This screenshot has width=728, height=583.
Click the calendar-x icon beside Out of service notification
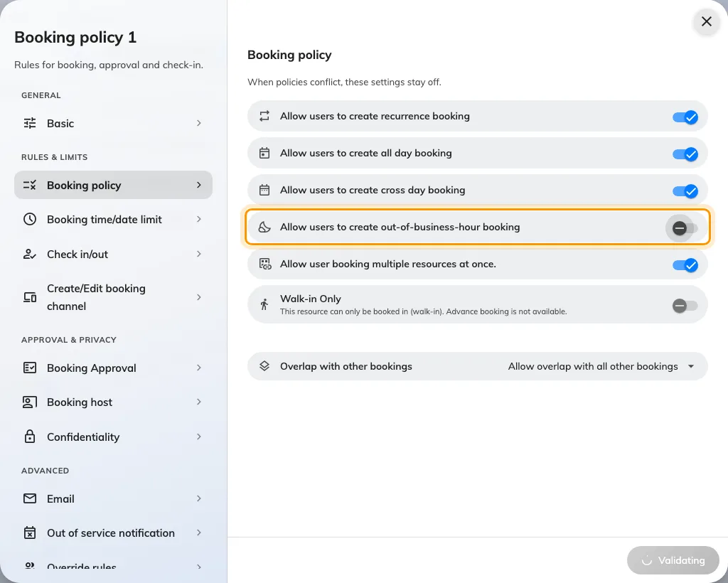tap(30, 533)
